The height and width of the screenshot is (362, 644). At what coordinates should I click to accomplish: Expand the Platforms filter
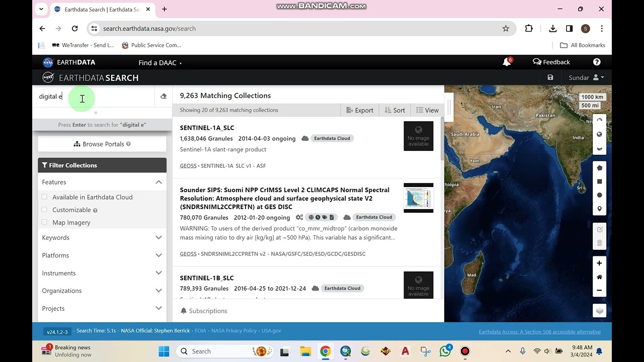click(102, 255)
